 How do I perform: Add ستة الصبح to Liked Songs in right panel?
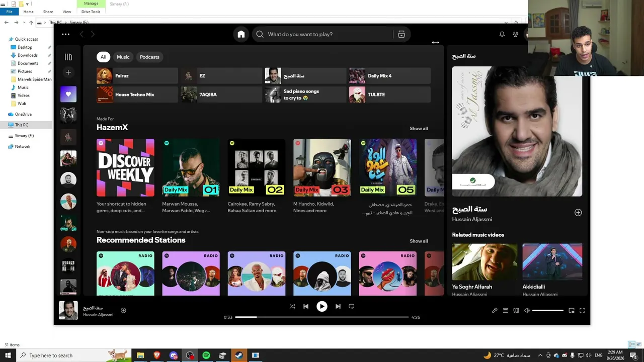point(578,213)
